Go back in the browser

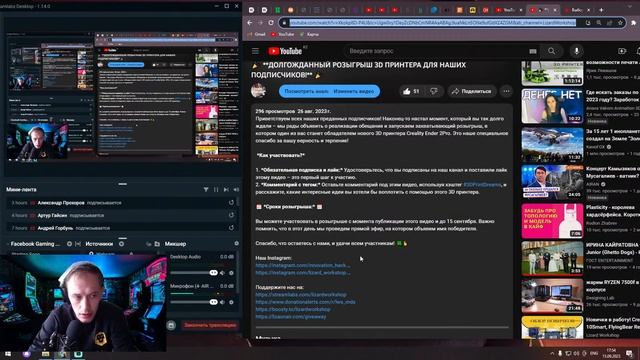click(250, 23)
